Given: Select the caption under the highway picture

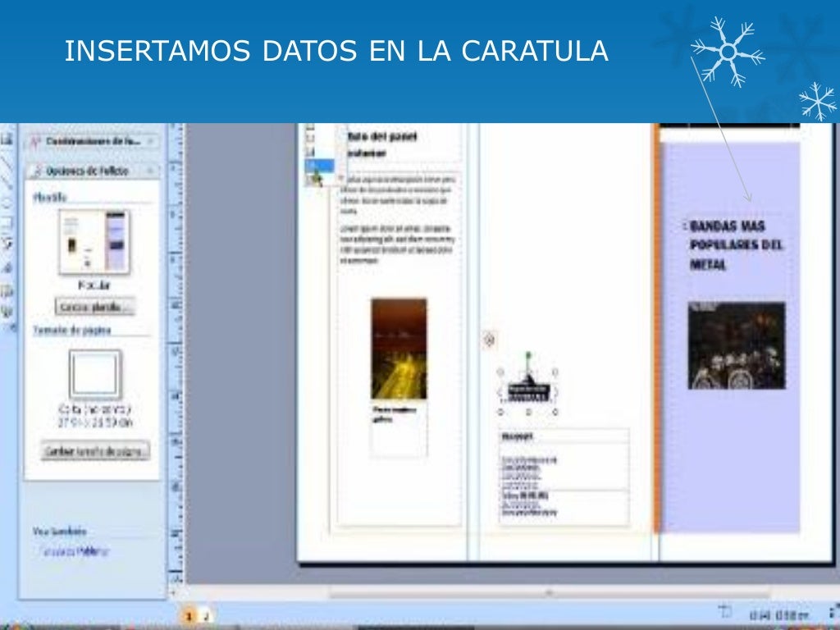Looking at the screenshot, I should point(395,414).
